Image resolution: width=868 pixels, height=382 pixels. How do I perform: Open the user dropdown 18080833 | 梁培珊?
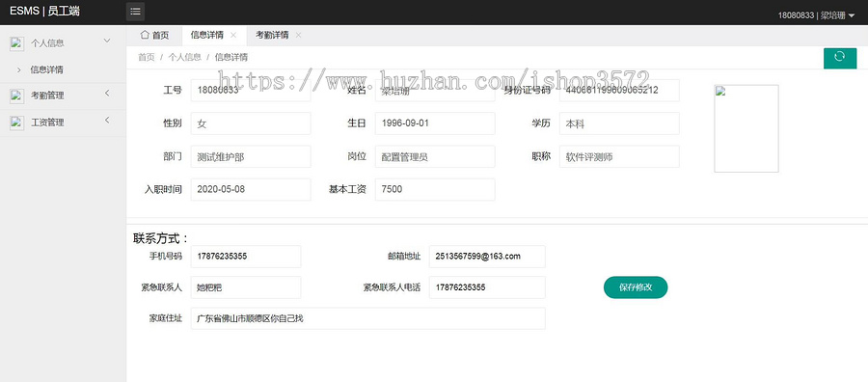click(816, 15)
